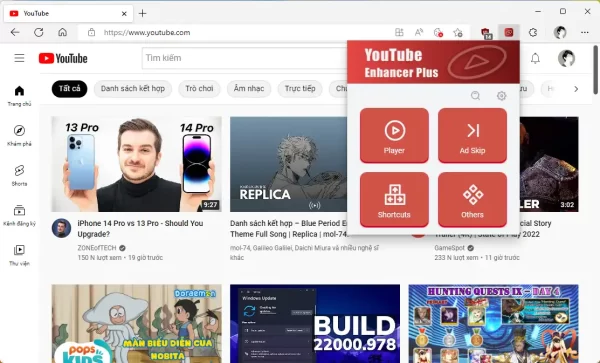Open the browser Extensions puzzle icon
The height and width of the screenshot is (363, 600).
533,33
